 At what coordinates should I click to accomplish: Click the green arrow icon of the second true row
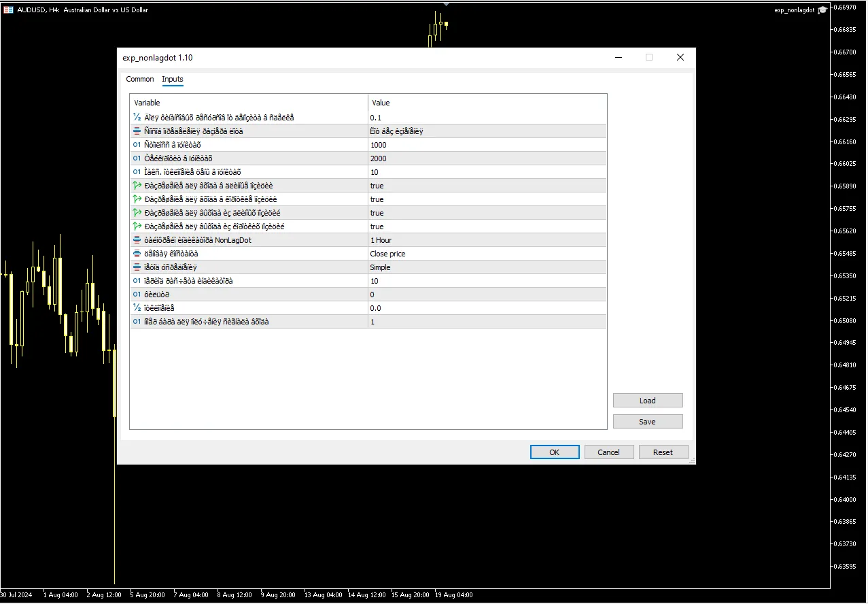pyautogui.click(x=137, y=199)
